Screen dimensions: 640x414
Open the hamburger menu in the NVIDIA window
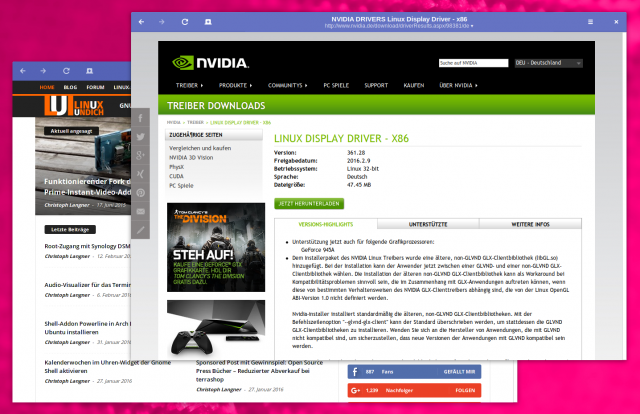[590, 22]
